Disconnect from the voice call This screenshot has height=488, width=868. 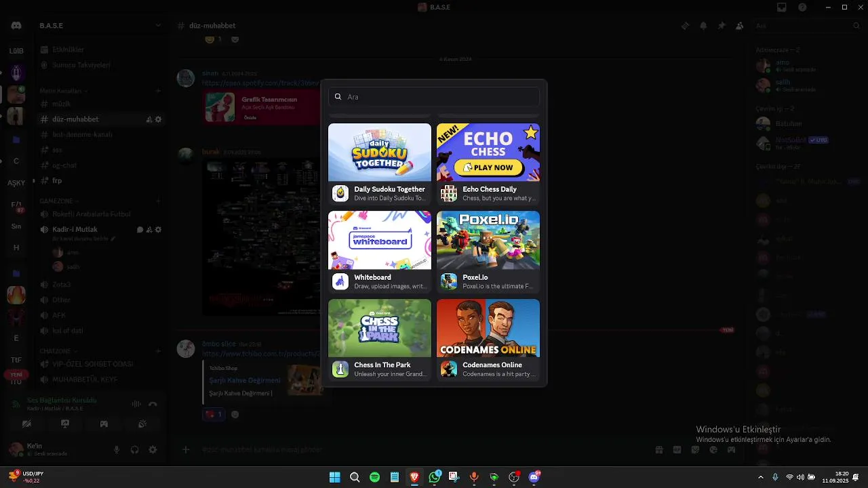click(153, 404)
